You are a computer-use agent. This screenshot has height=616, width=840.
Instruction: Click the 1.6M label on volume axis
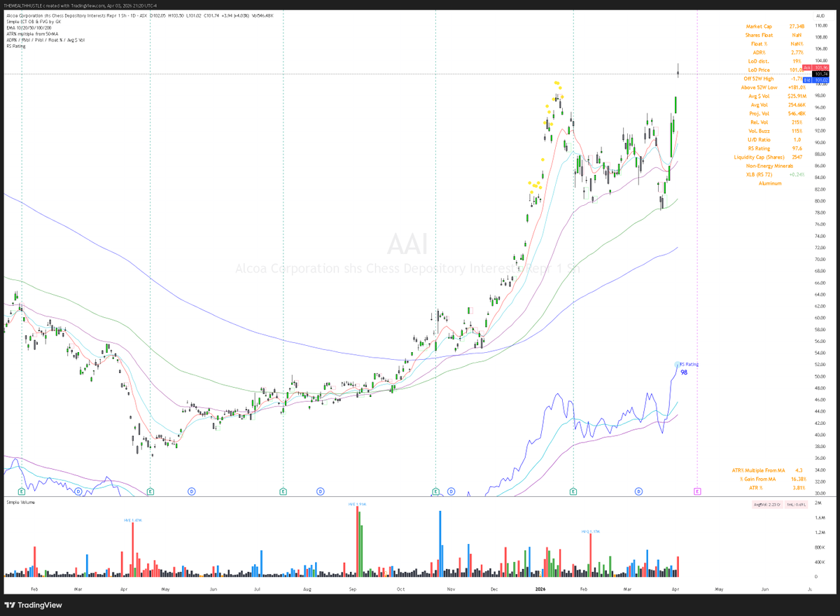[819, 519]
